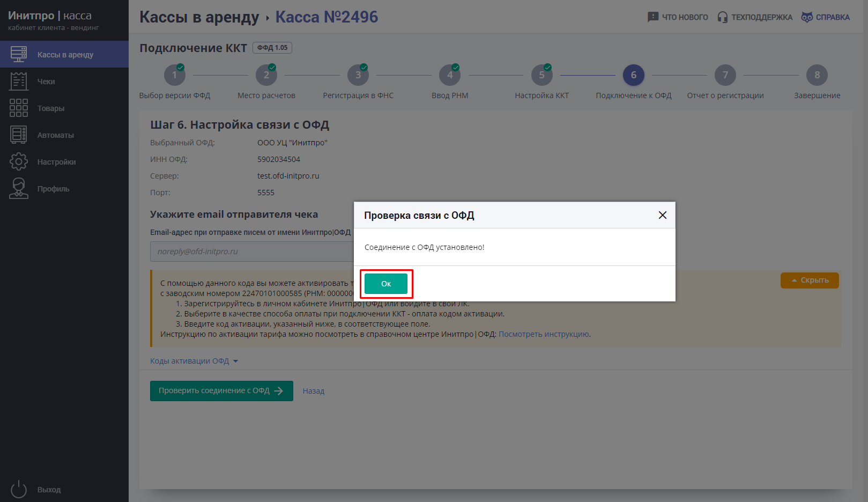
Task: Collapse the notice with Скрыть button
Action: 810,280
